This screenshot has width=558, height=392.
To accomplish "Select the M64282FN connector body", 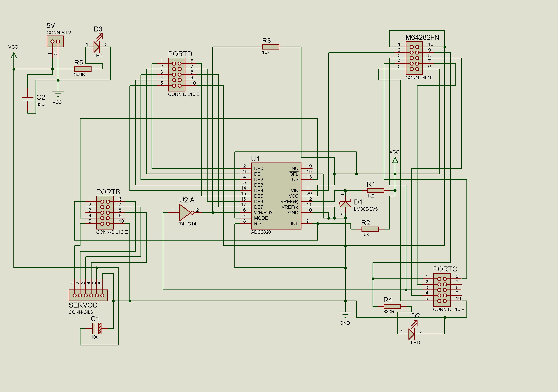I will tap(414, 58).
